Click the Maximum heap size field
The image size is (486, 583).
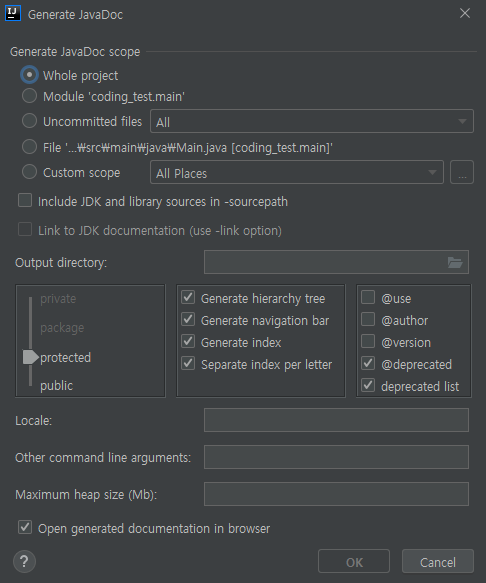[x=336, y=494]
